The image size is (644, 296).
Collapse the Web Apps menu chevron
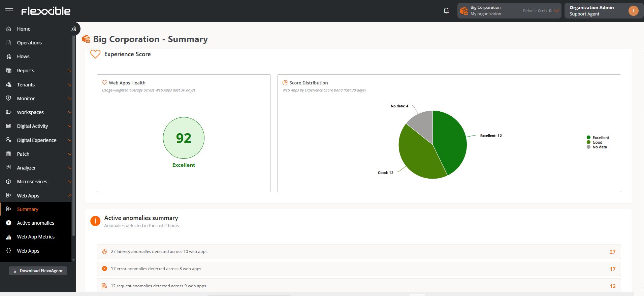(70, 195)
